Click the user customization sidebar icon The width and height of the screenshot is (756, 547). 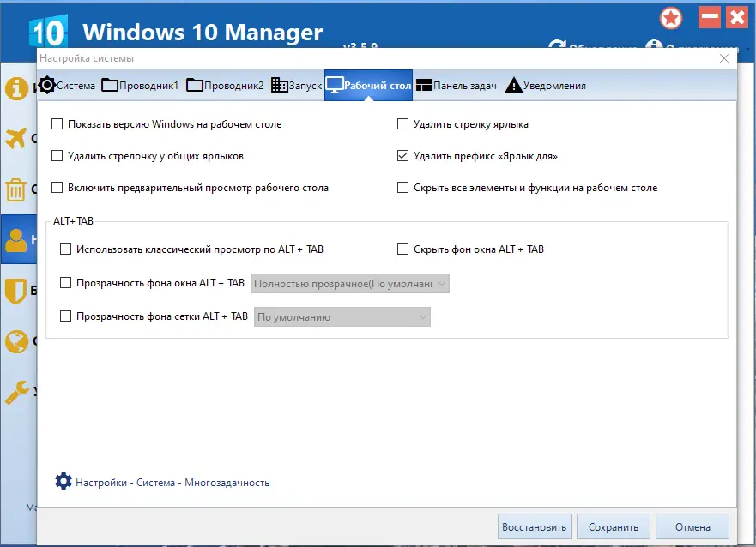pos(16,240)
